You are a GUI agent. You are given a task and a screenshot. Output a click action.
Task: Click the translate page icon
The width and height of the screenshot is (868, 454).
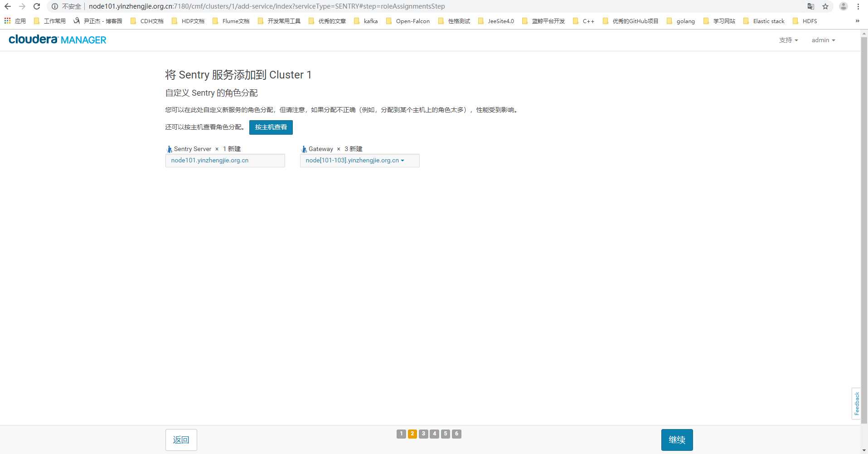pos(811,6)
